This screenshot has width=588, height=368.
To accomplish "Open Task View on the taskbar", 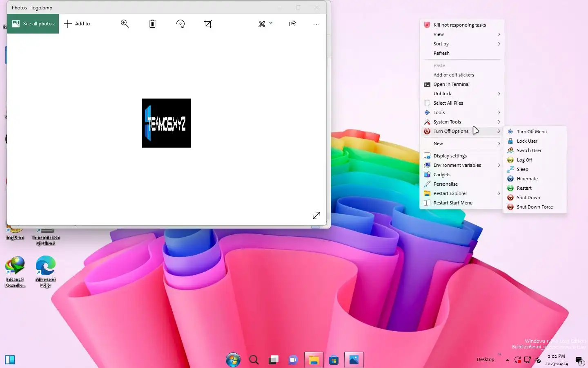I will coord(274,360).
